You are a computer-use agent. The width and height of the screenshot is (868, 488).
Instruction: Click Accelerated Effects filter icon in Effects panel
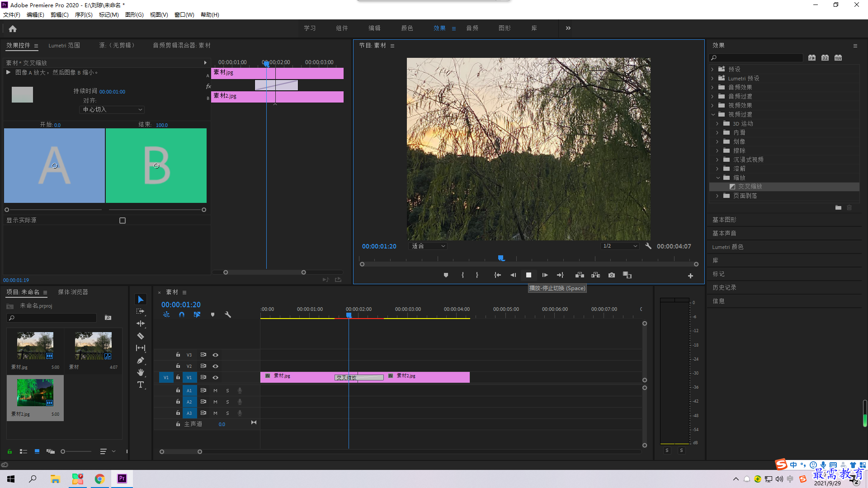(812, 58)
